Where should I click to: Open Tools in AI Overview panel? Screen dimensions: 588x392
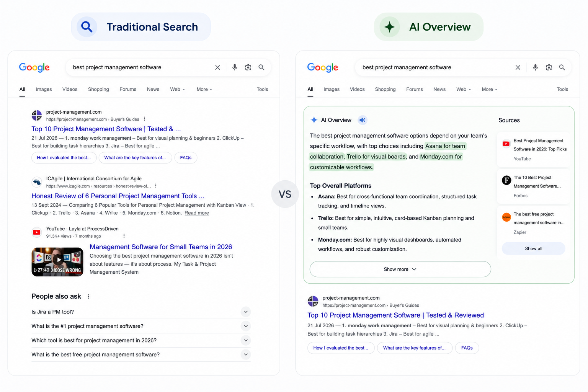coord(562,89)
